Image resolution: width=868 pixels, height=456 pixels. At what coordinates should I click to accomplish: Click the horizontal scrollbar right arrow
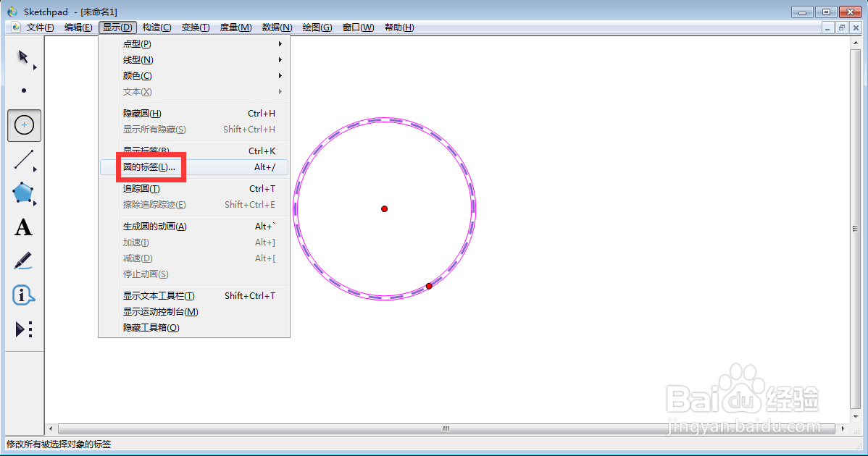tap(843, 428)
